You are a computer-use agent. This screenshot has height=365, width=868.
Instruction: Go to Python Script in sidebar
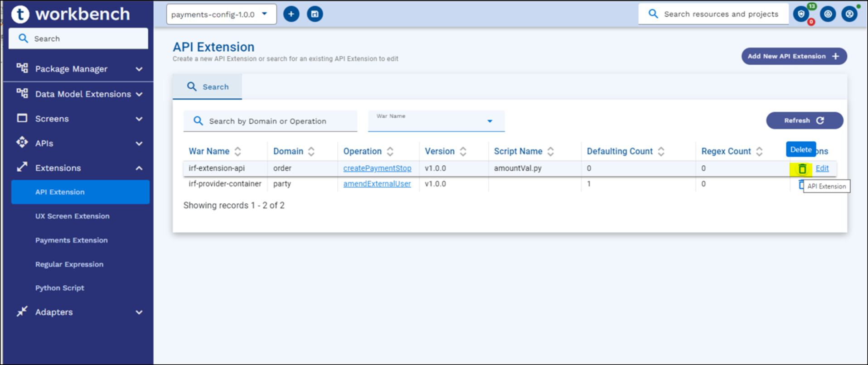[60, 288]
